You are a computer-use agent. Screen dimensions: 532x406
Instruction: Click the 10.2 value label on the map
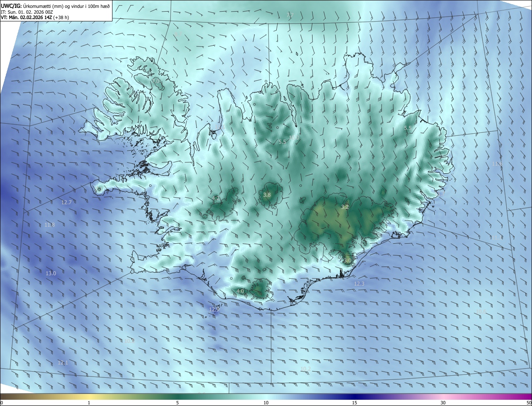[x=305, y=369]
